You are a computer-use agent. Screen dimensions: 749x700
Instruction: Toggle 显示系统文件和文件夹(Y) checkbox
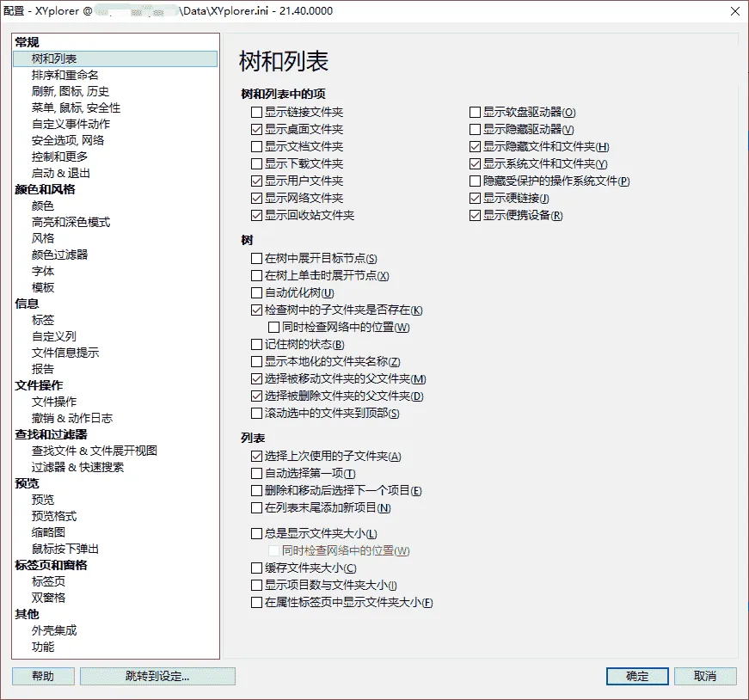pyautogui.click(x=475, y=164)
